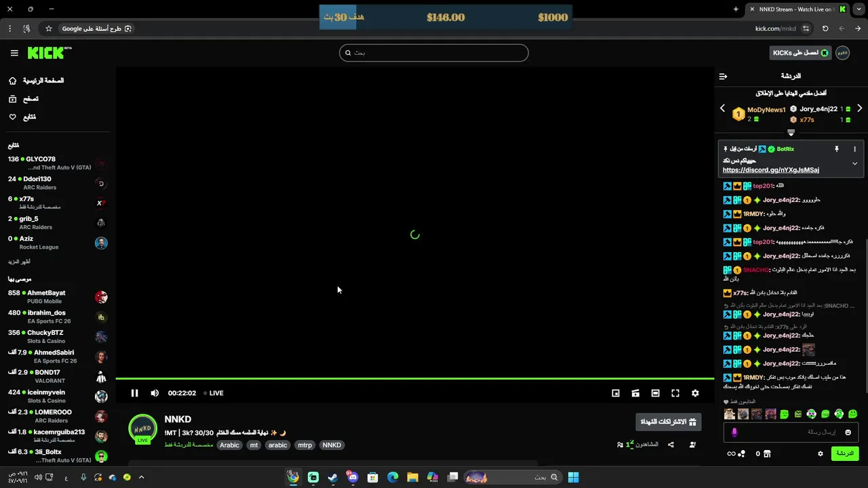The width and height of the screenshot is (868, 488).
Task: Open BOND17 VALORANT channel
Action: (57, 376)
